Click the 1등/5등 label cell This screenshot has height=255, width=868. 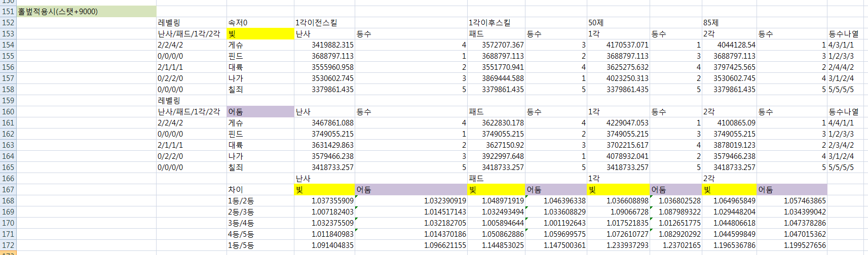tap(260, 245)
